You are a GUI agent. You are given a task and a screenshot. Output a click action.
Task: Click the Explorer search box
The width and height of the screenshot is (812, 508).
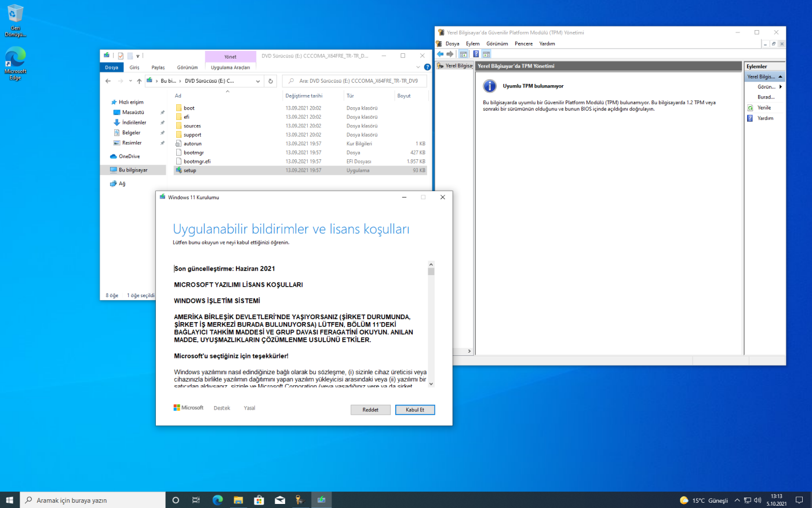pos(354,81)
